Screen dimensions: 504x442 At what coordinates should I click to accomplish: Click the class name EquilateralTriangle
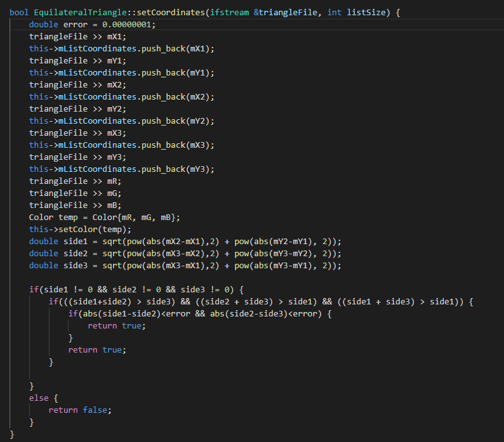(81, 13)
